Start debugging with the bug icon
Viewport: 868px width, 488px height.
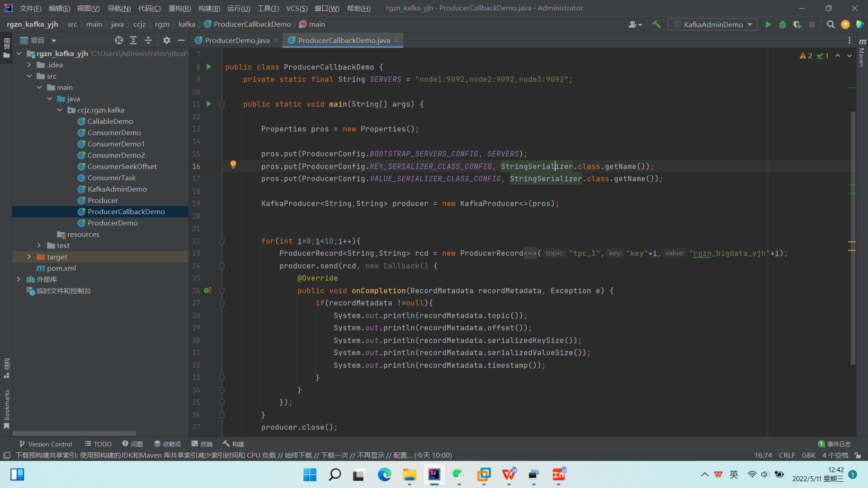(783, 24)
